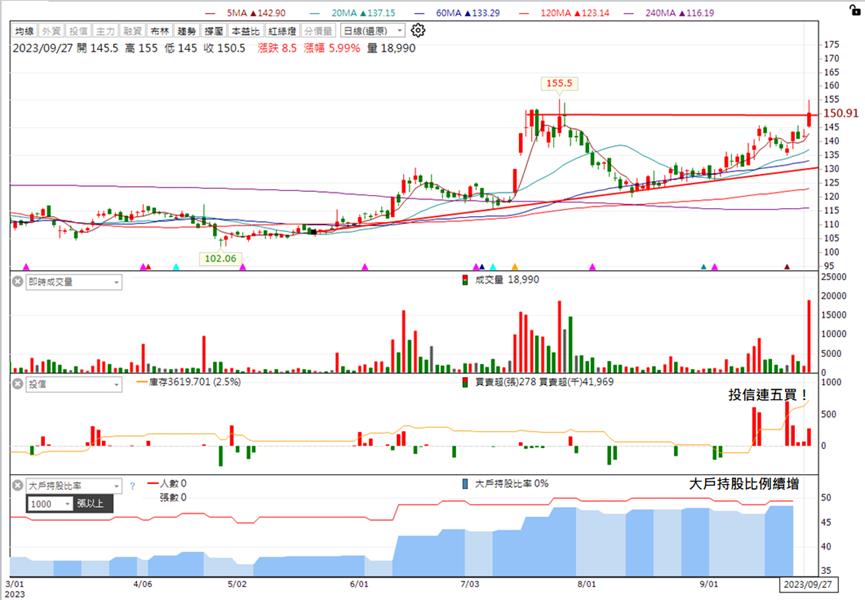Open chart settings gear icon
Viewport: 865px width, 600px height.
418,30
